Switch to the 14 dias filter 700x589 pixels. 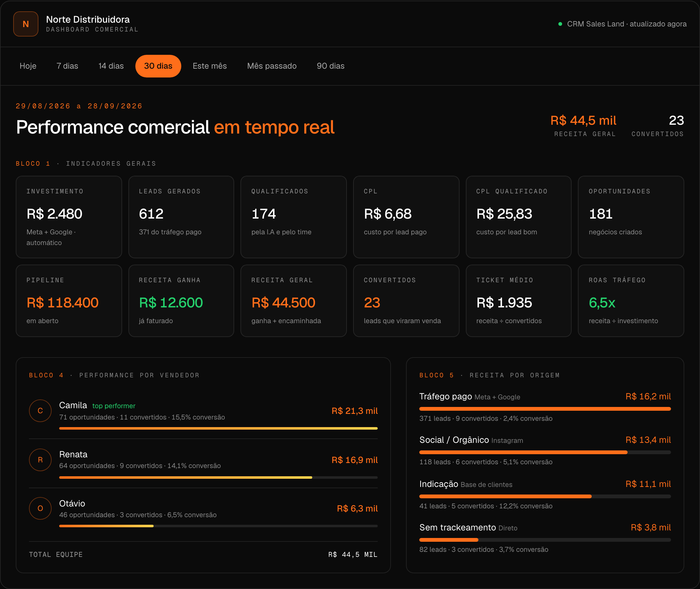tap(111, 66)
